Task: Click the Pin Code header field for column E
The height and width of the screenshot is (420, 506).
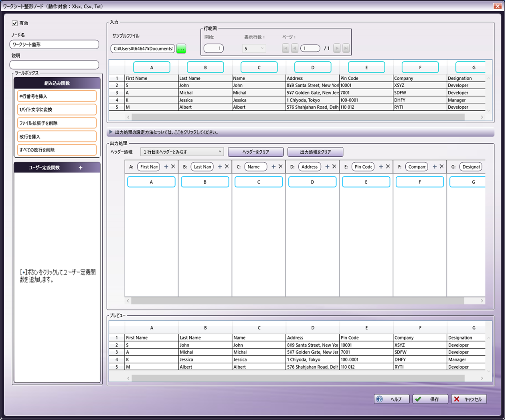Action: 364,167
